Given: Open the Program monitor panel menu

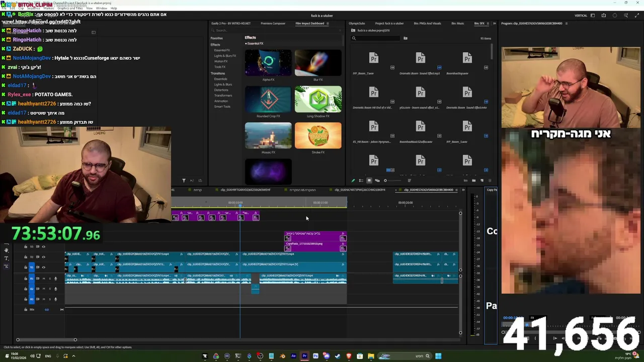Looking at the screenshot, I should 566,23.
